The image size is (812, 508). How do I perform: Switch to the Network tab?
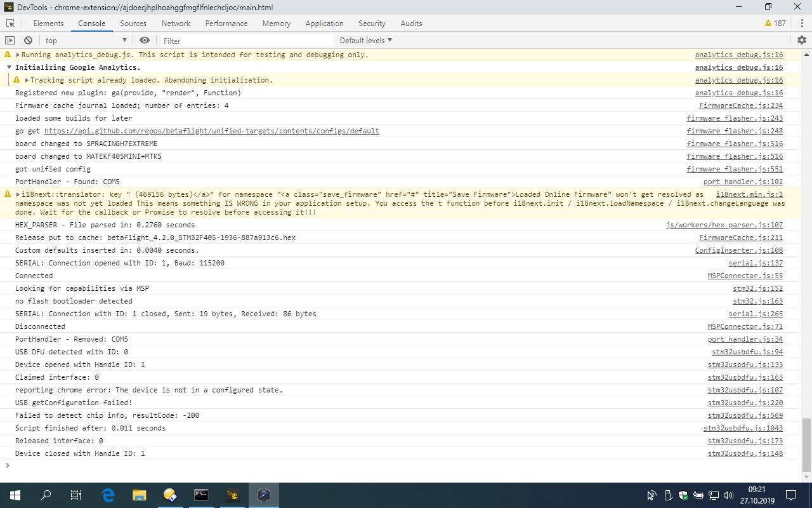point(175,23)
